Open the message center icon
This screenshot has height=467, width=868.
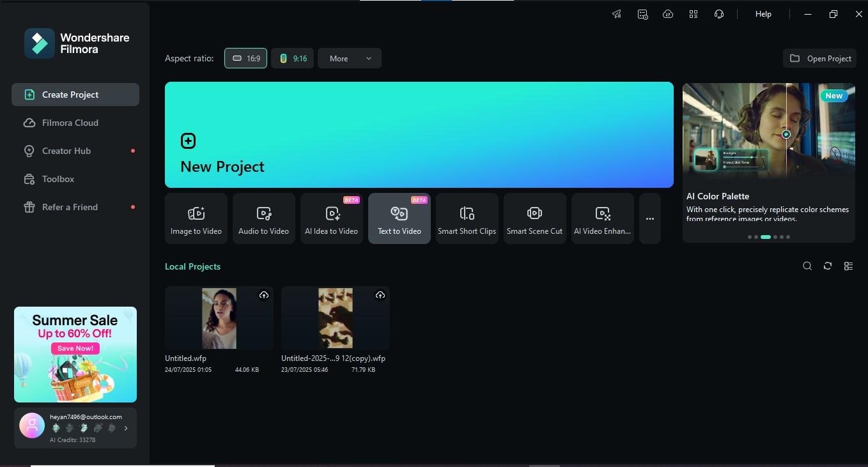643,14
